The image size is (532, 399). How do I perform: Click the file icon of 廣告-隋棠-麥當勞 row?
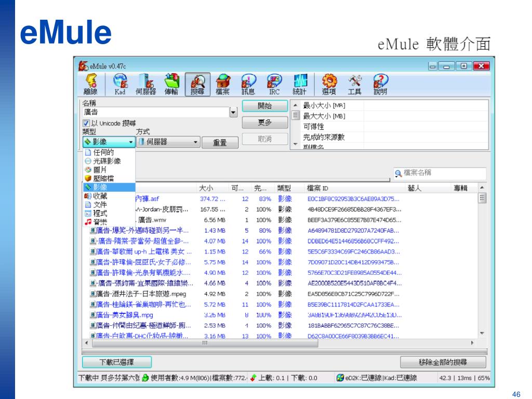coord(92,241)
